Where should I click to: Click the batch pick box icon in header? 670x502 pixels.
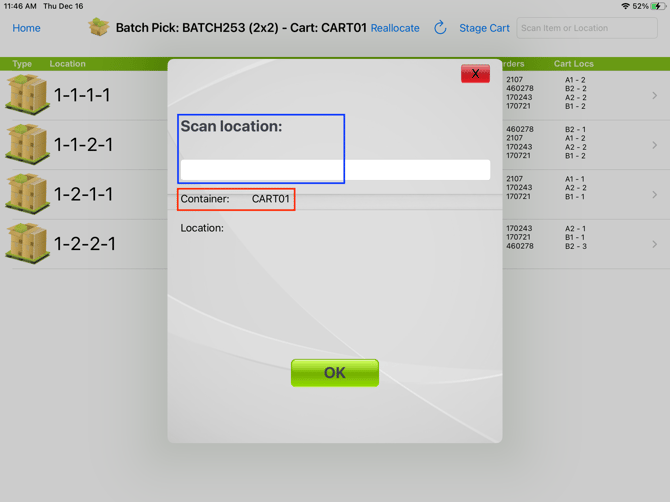point(98,27)
